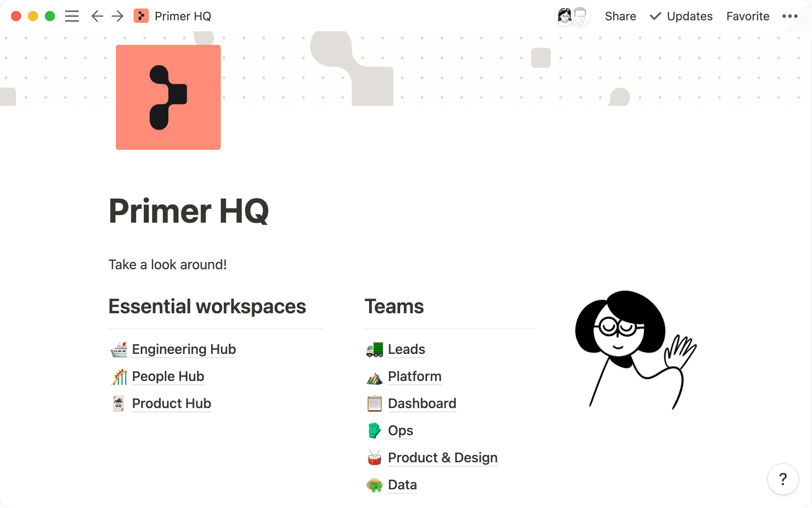Click the roller coaster icon beside People Hub
This screenshot has width=812, height=508.
click(119, 377)
